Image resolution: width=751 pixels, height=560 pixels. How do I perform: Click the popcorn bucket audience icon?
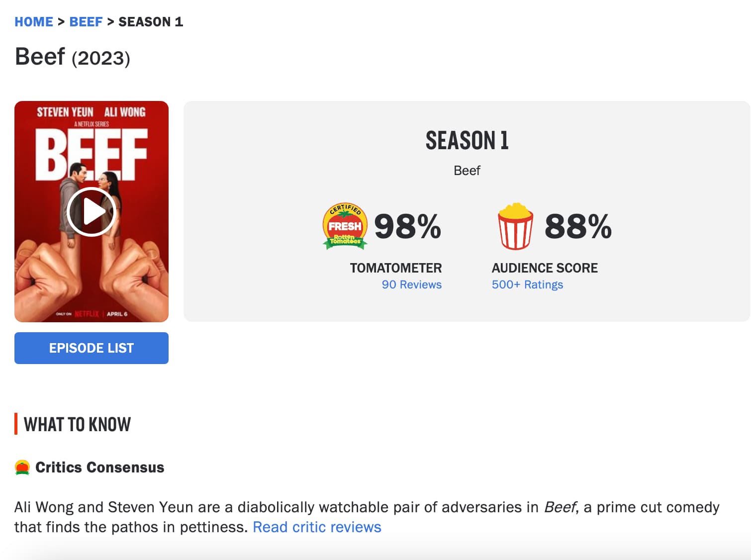pos(515,226)
